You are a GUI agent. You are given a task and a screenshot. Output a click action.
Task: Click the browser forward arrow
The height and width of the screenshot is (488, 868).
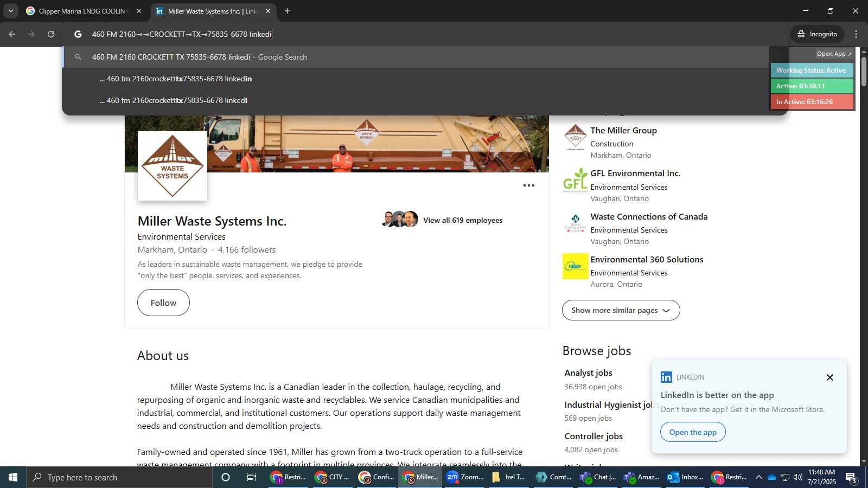tap(31, 34)
